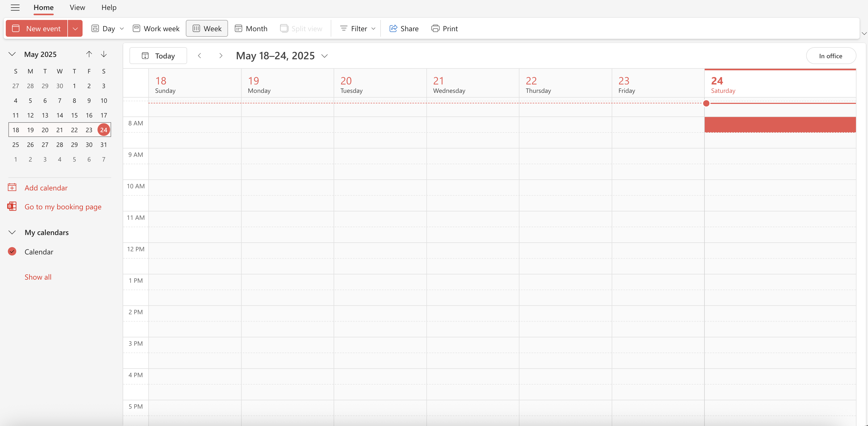
Task: Go to the next week
Action: pos(221,56)
